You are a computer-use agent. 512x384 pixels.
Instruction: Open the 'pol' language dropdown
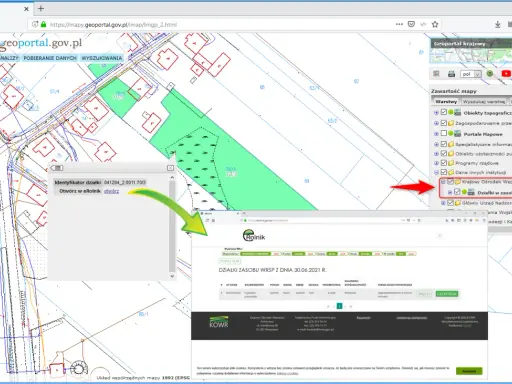(x=471, y=74)
